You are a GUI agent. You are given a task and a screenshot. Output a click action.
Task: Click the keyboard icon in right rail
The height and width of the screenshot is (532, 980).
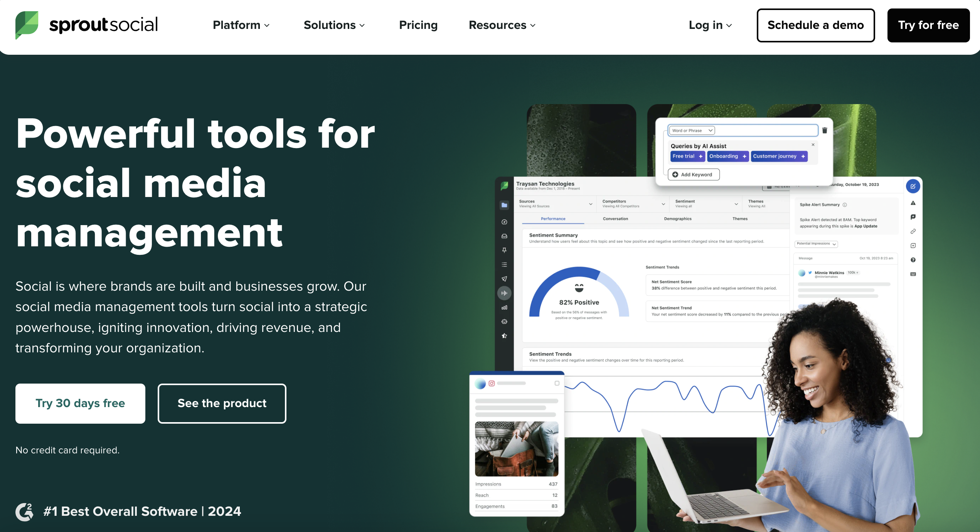[x=913, y=274]
